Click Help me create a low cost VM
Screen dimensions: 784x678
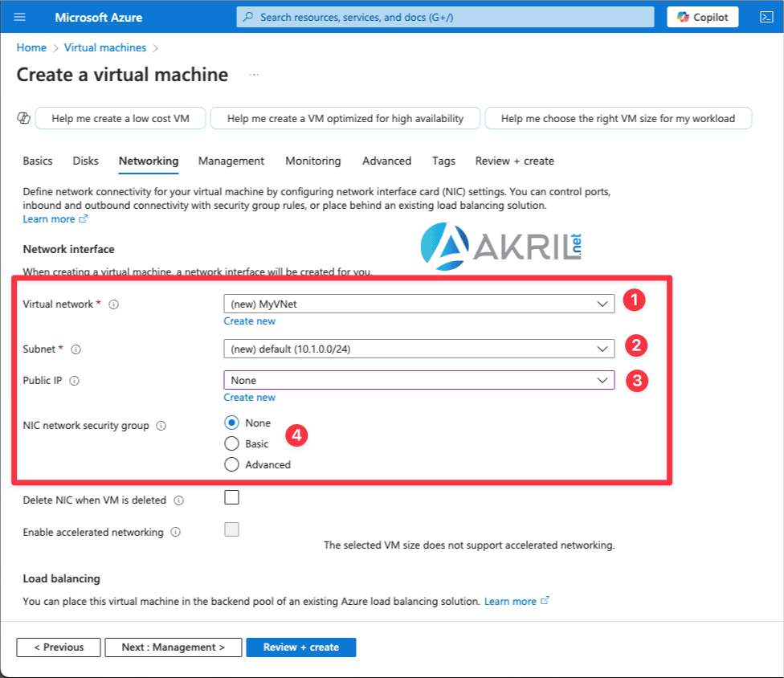coord(120,119)
